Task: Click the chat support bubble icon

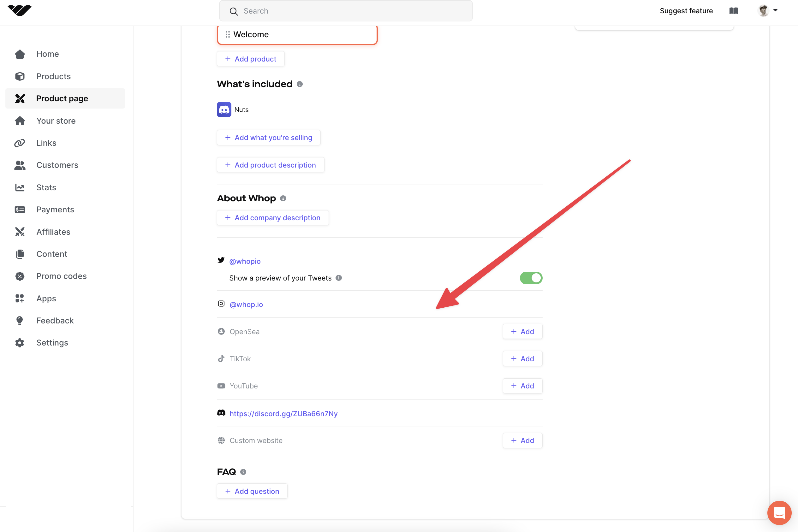Action: [x=779, y=512]
